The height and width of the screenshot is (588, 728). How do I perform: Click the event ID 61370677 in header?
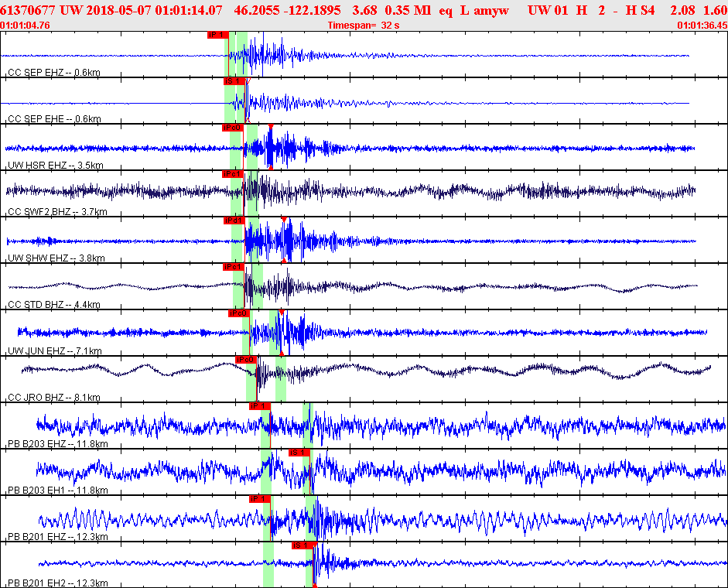coord(28,10)
